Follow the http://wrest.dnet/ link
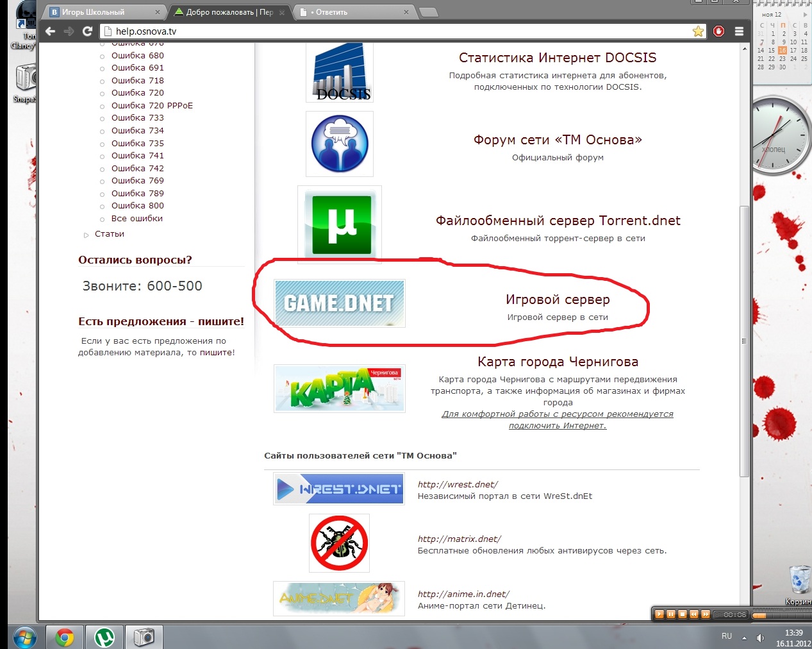Screen dimensions: 812x649 coord(458,485)
